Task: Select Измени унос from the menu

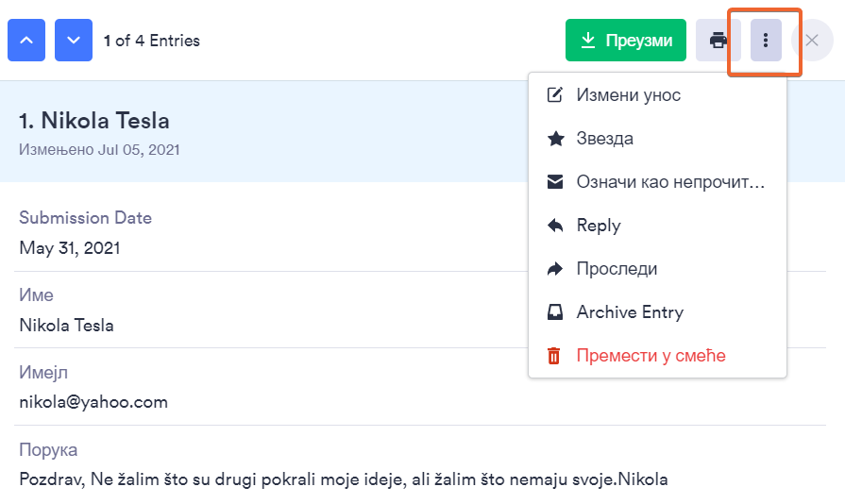Action: (x=628, y=95)
